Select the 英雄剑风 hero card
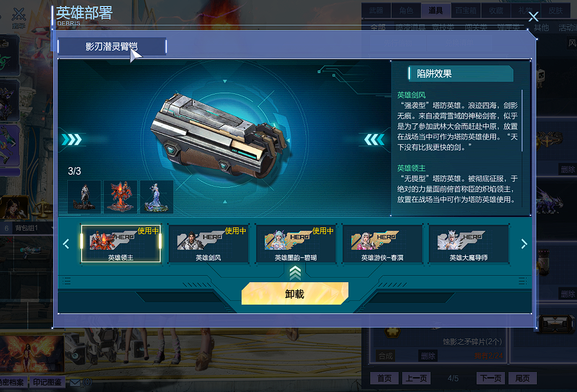The image size is (577, 392). click(x=208, y=243)
